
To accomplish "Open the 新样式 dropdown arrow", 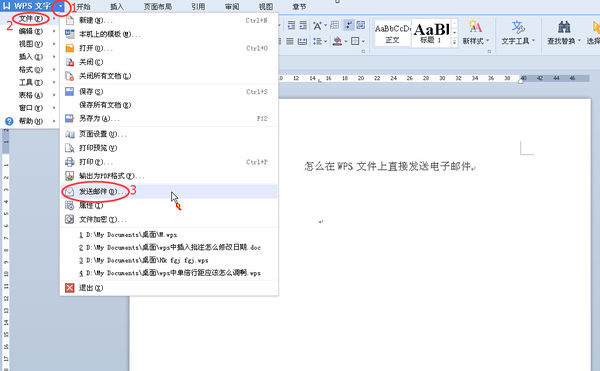I will pos(488,41).
